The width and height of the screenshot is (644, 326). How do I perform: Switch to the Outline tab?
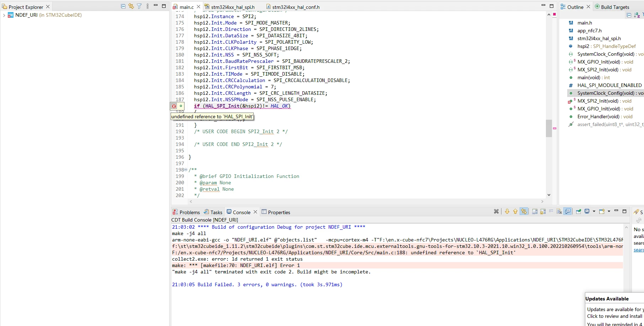click(x=575, y=7)
